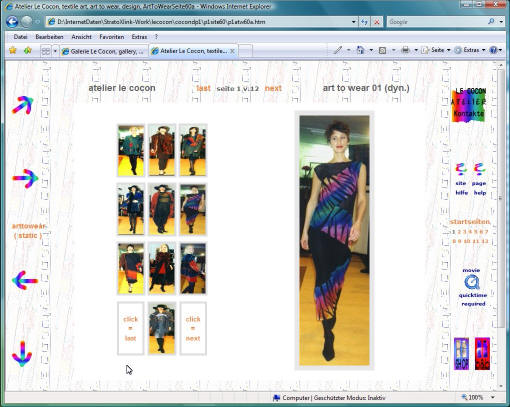Screen dimensions: 510x407
Task: Click the Refresh icon beside address bar
Action: pyautogui.click(x=364, y=22)
